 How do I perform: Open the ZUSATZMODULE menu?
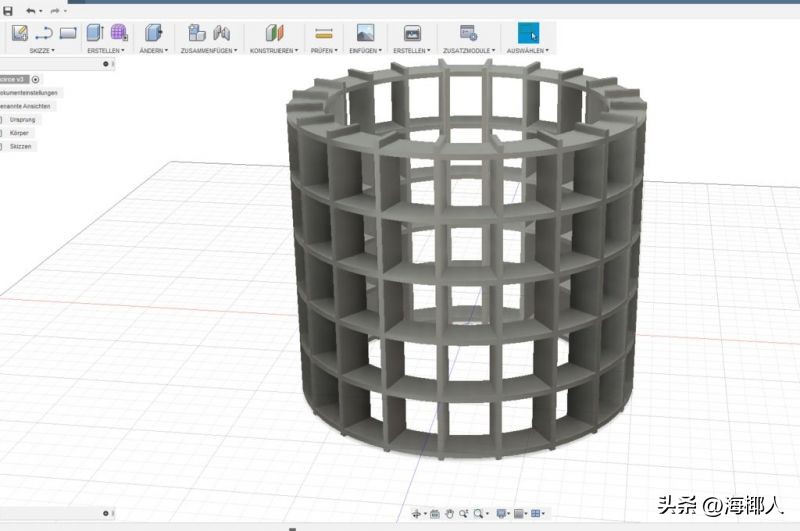pos(468,50)
